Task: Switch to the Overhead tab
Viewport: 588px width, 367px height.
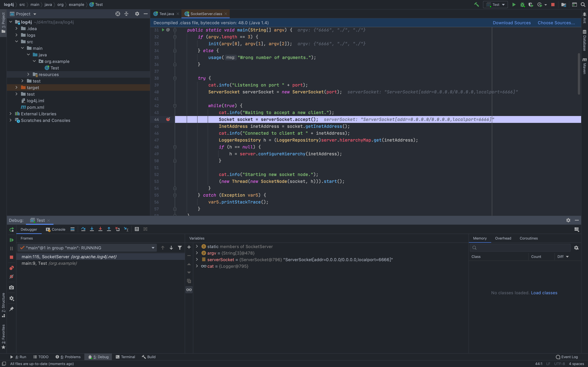Action: 503,238
